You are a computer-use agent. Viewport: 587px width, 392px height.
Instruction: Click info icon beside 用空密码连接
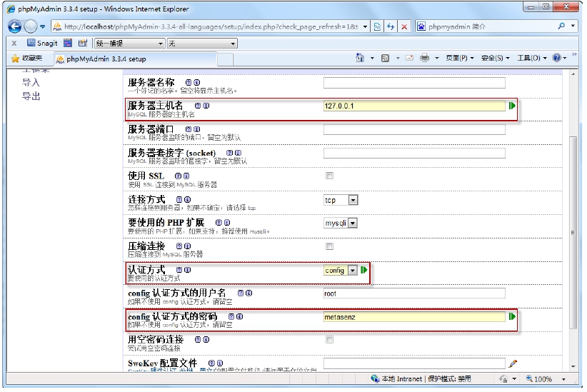click(206, 340)
